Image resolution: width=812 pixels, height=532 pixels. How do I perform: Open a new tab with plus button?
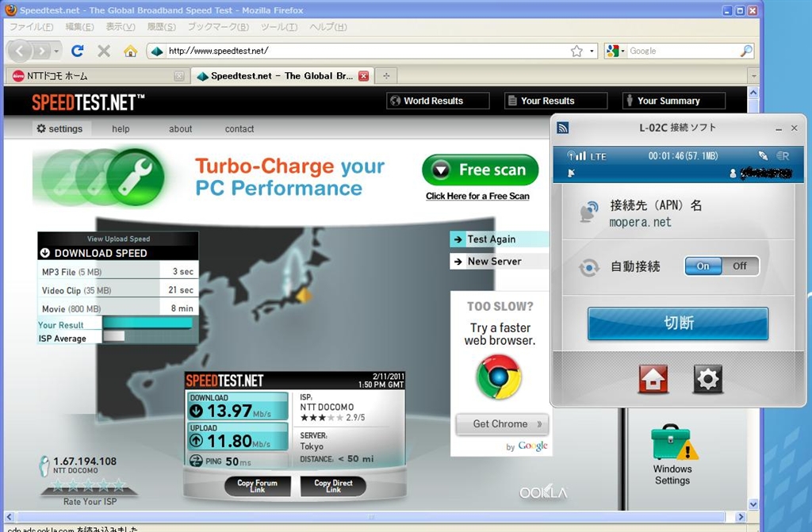(x=386, y=75)
